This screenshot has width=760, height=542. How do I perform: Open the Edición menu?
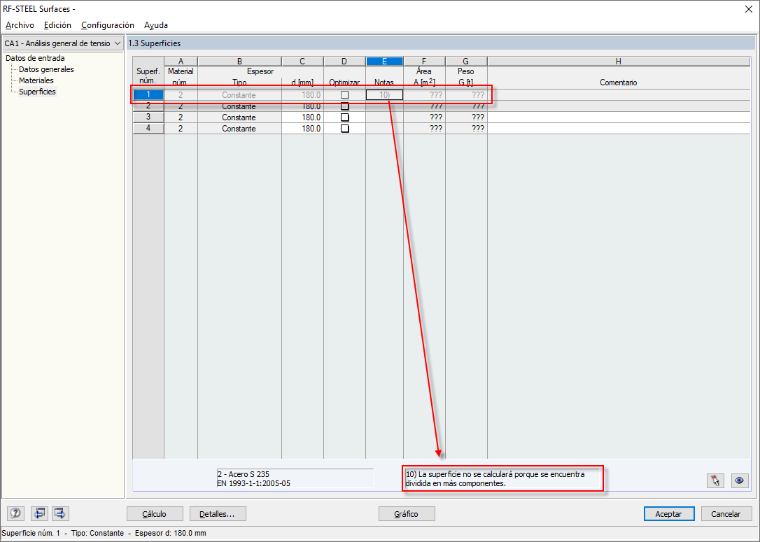pos(58,25)
